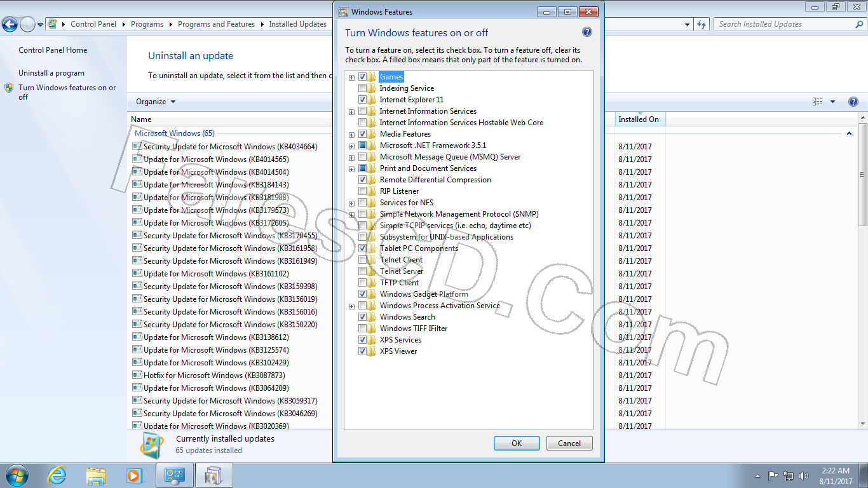Click Programs and Features breadcrumb
Image resolution: width=868 pixels, height=488 pixels.
coord(216,24)
